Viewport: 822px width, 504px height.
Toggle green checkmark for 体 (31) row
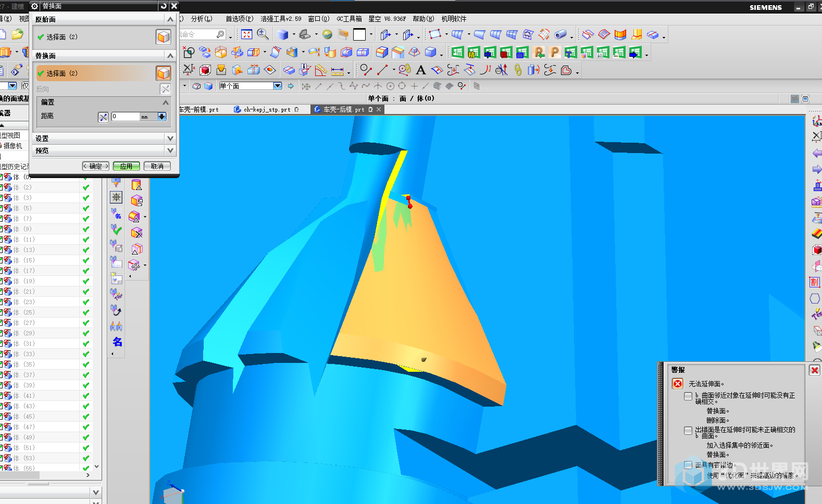(x=86, y=344)
